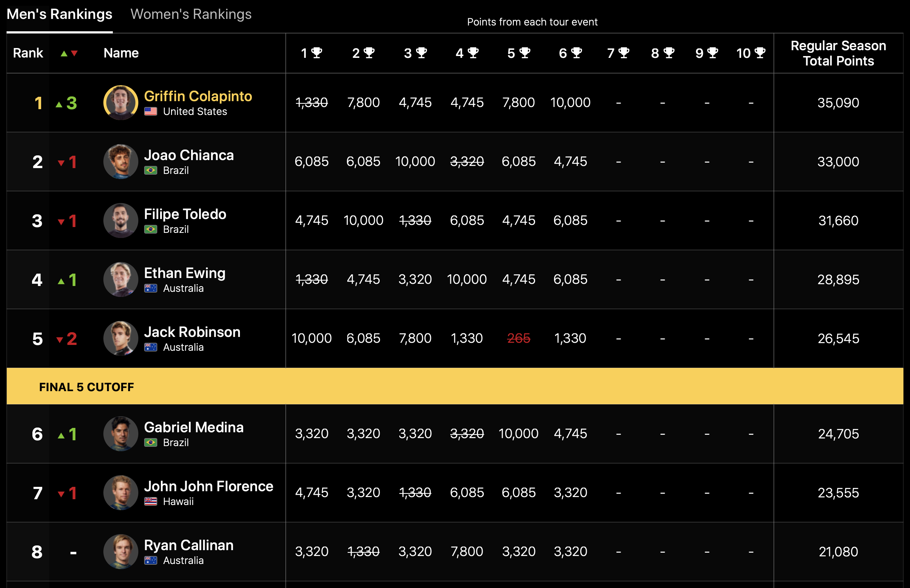Click the United States flag icon
The width and height of the screenshot is (910, 588).
150,111
